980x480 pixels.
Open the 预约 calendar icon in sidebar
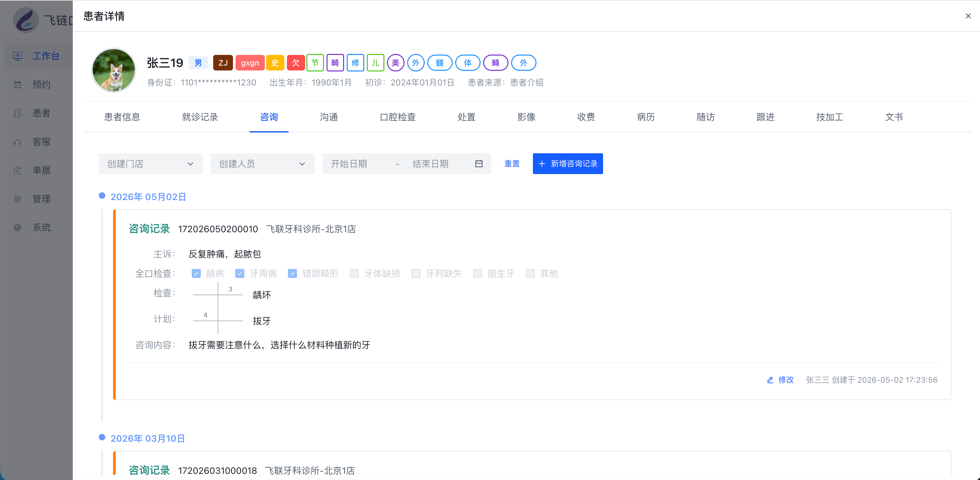tap(18, 84)
